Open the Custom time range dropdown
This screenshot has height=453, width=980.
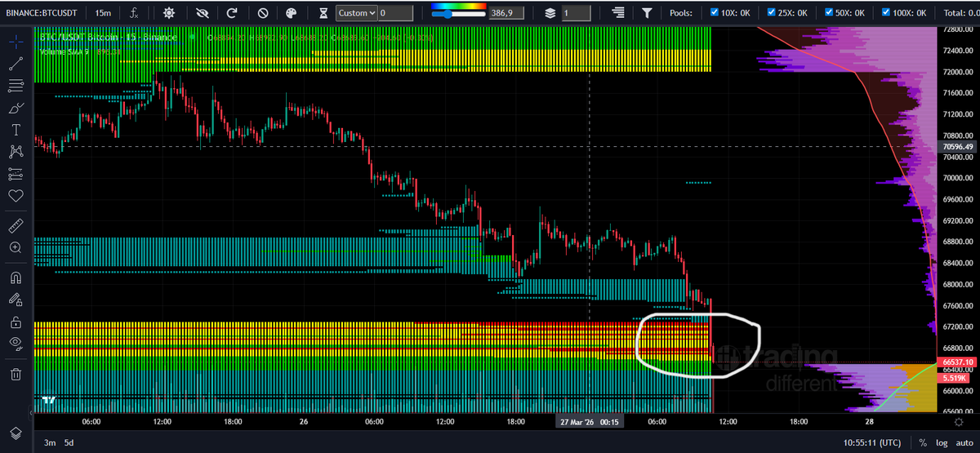(356, 13)
